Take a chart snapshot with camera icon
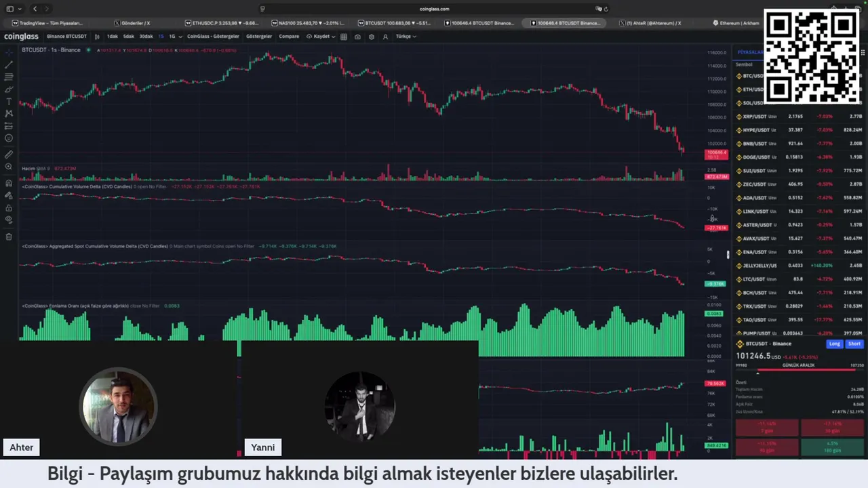The height and width of the screenshot is (488, 868). point(357,37)
